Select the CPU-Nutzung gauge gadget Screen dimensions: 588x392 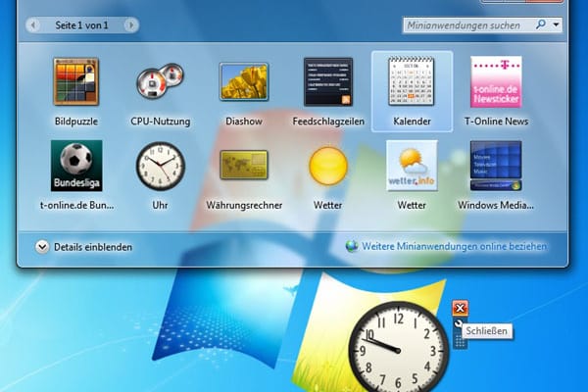160,81
